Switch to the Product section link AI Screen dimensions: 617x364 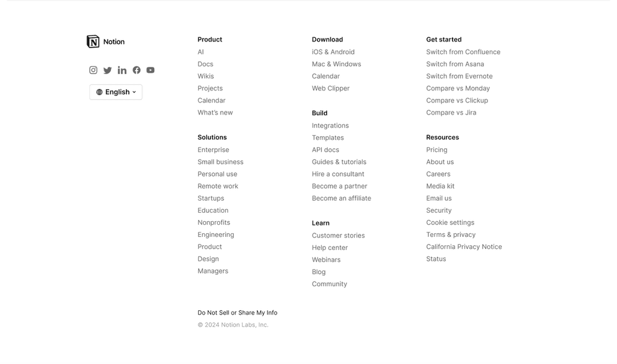point(201,52)
